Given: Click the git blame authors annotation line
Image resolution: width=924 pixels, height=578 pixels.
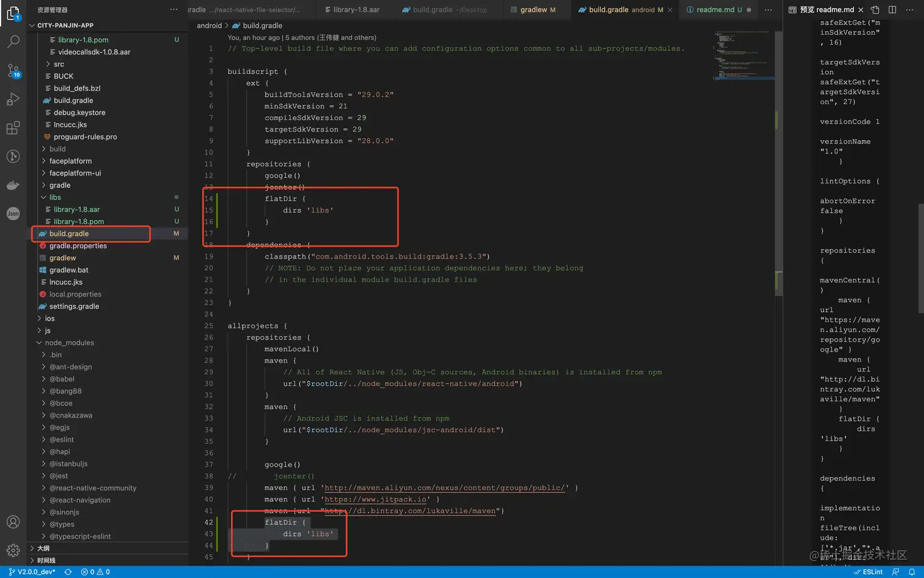Looking at the screenshot, I should pos(302,37).
